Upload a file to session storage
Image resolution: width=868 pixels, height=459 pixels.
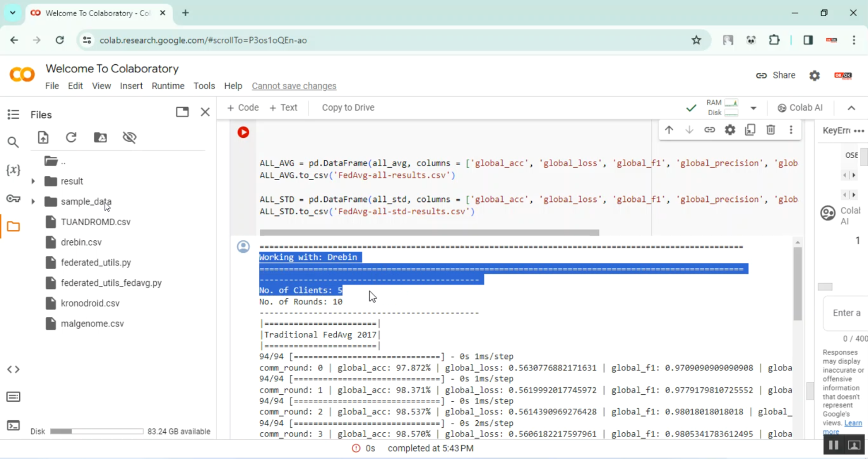[x=43, y=137]
